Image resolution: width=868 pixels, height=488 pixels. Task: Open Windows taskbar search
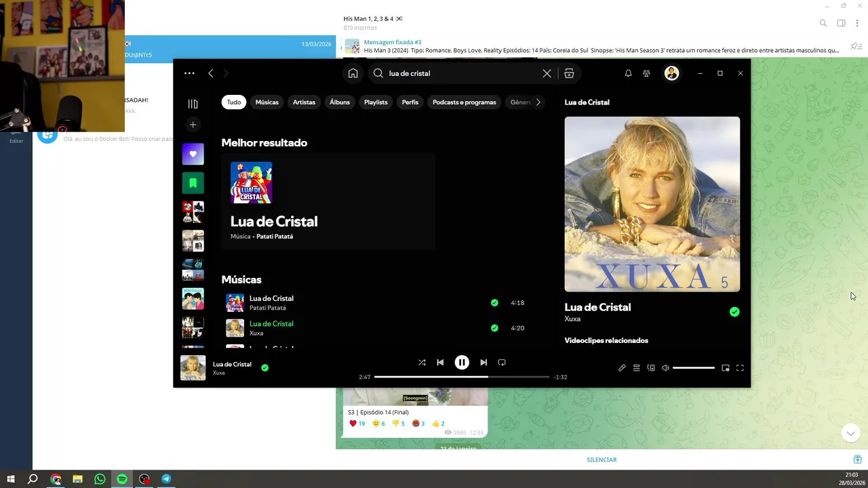(33, 479)
